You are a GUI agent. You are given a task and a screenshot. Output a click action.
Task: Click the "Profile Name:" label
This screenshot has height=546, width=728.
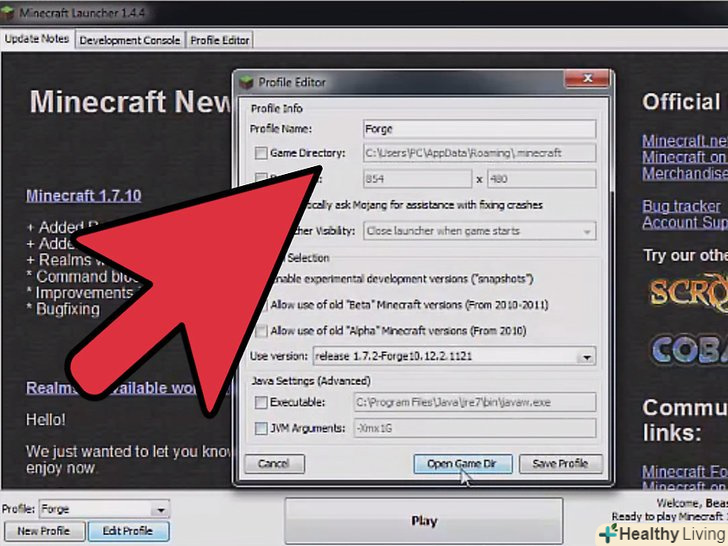(x=281, y=129)
